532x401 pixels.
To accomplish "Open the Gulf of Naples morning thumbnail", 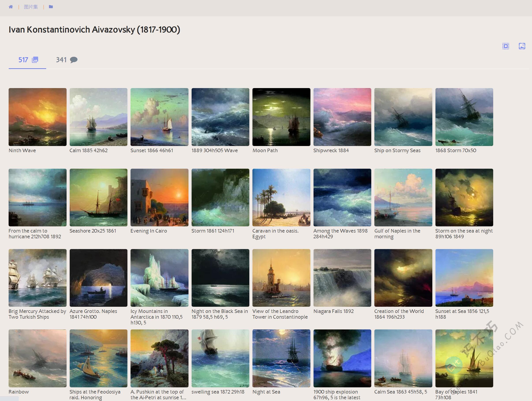I will (x=403, y=198).
